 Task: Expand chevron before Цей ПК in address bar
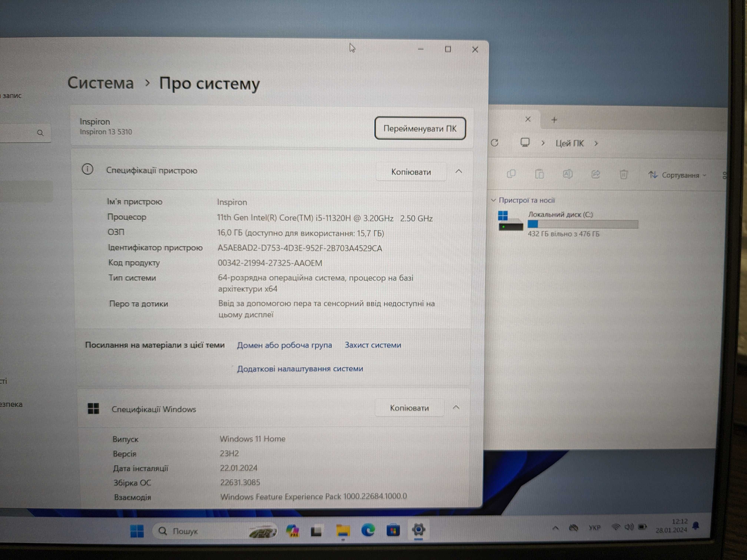point(543,143)
